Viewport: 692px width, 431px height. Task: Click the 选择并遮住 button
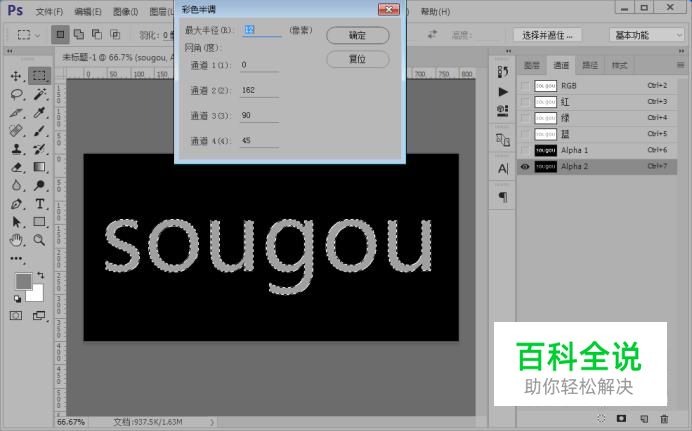pos(547,35)
